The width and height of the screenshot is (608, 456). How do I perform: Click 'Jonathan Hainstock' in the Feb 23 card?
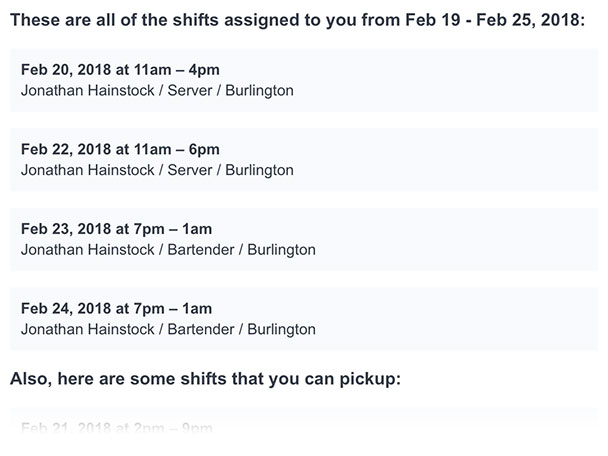pyautogui.click(x=88, y=250)
